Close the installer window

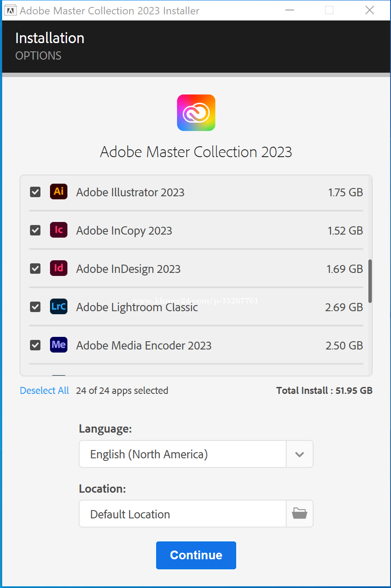370,10
